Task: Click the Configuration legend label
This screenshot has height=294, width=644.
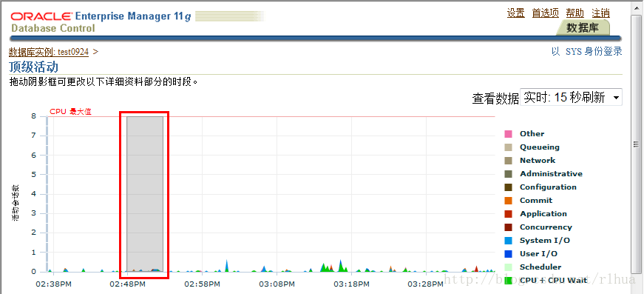Action: click(548, 187)
